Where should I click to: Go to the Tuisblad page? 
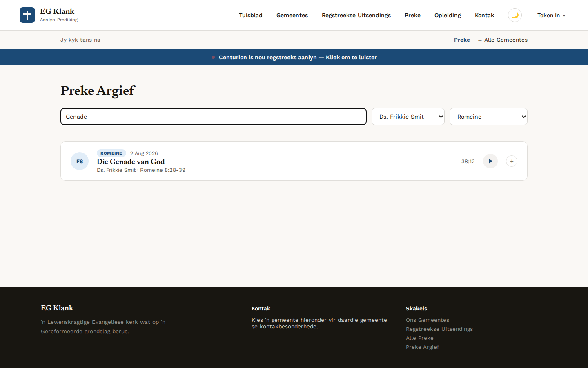pos(251,15)
